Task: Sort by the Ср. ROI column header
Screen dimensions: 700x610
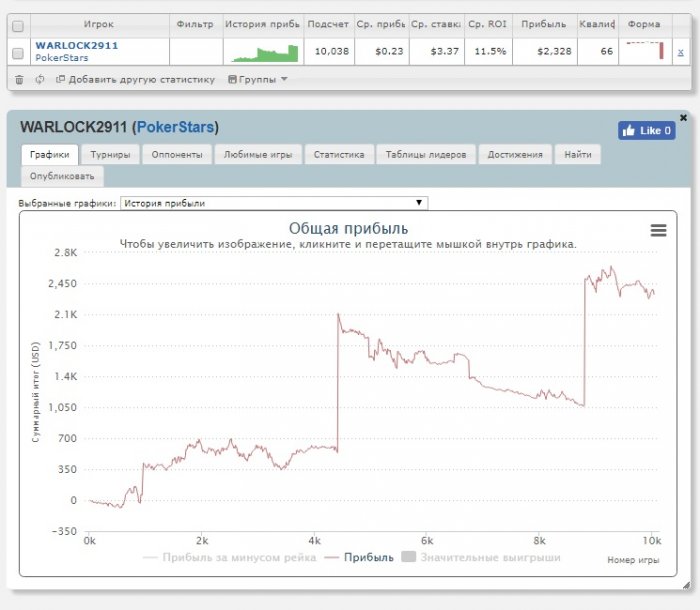Action: pos(488,24)
